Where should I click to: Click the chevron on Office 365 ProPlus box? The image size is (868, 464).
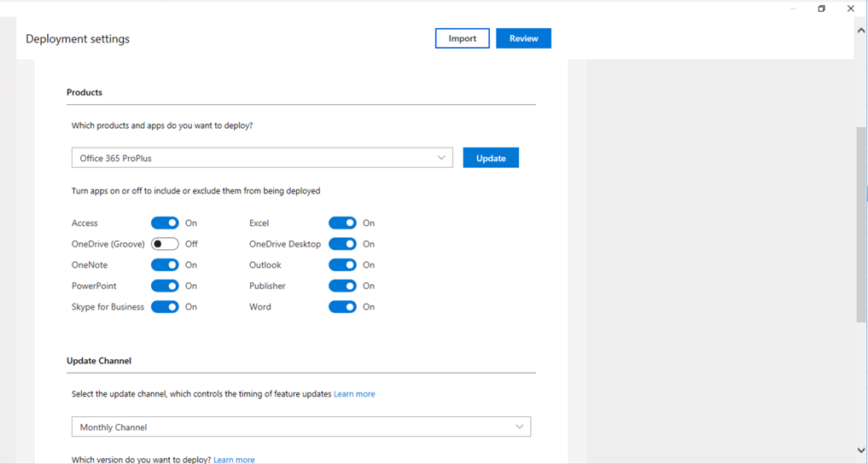pyautogui.click(x=441, y=158)
